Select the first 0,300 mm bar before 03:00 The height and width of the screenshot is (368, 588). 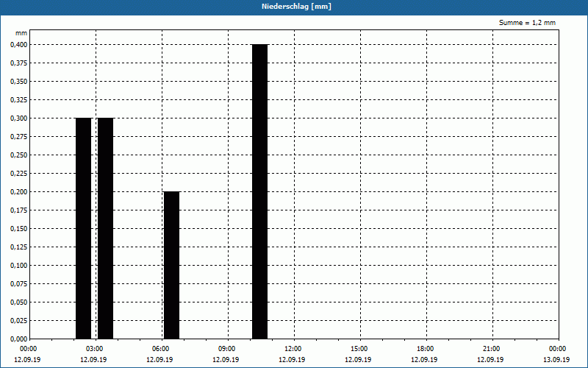[x=83, y=228]
